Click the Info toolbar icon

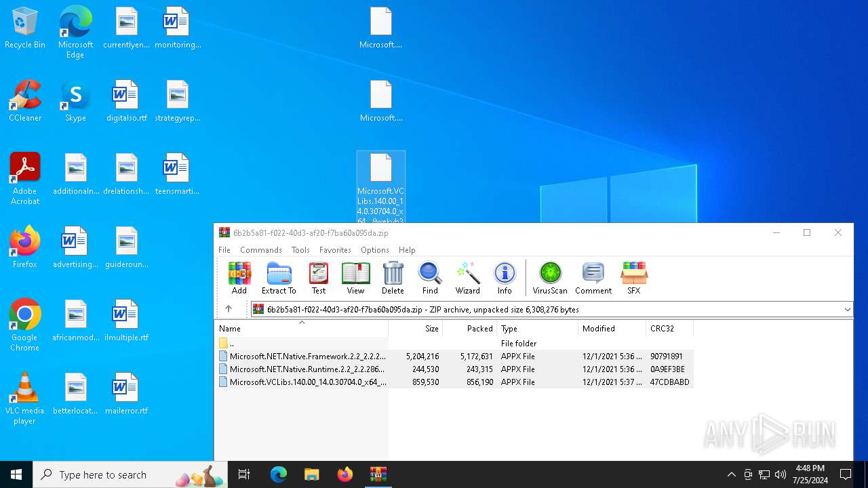coord(505,278)
